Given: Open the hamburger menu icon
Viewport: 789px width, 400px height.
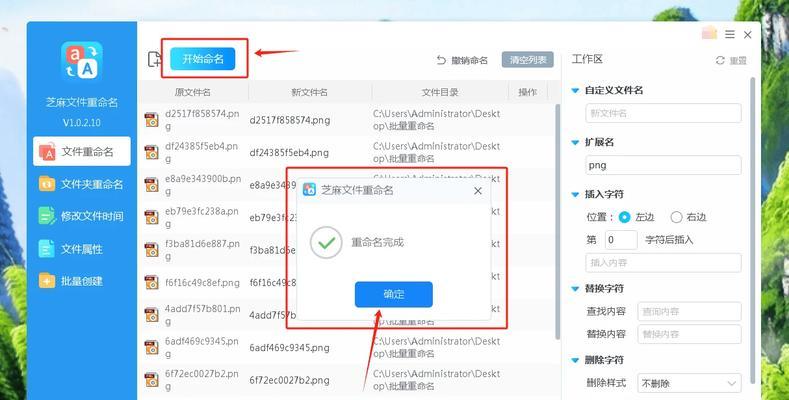Looking at the screenshot, I should click(730, 34).
